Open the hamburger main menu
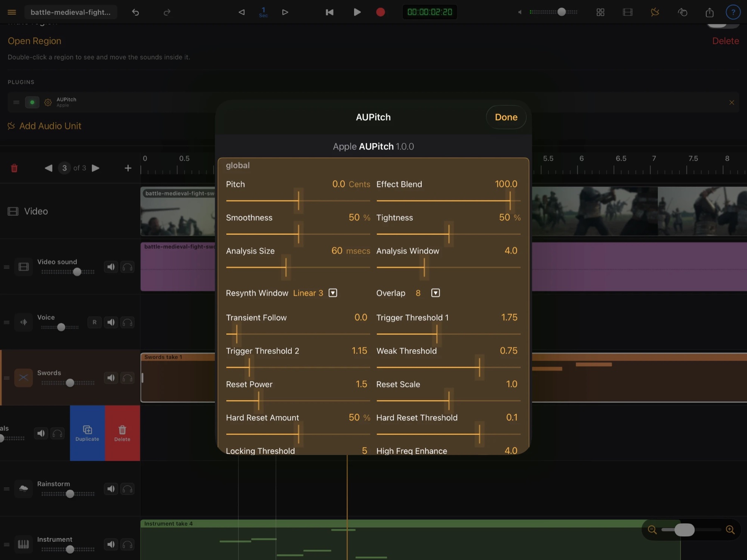Image resolution: width=747 pixels, height=560 pixels. click(x=12, y=12)
